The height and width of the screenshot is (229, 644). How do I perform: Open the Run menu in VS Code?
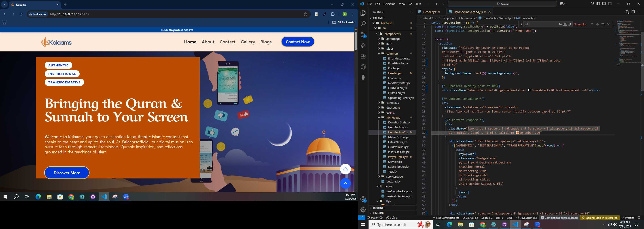(x=419, y=4)
